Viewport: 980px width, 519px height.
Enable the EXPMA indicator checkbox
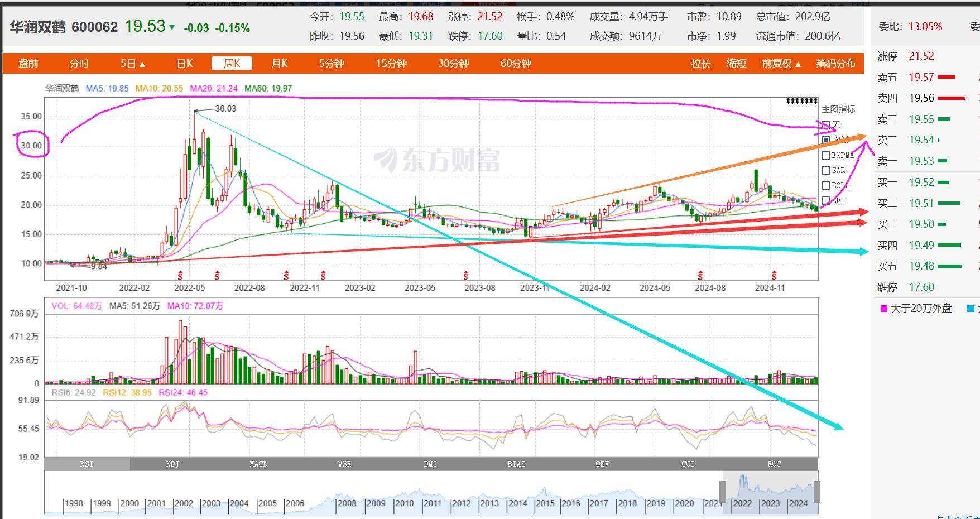(x=826, y=155)
